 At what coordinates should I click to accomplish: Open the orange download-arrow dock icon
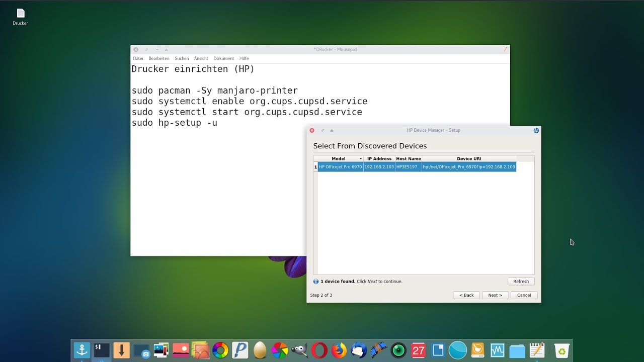[x=121, y=349]
